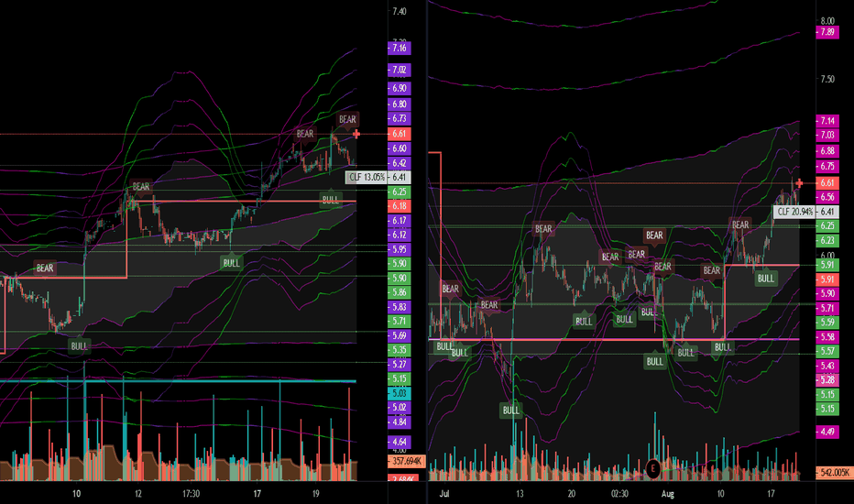Click the 7.14 price label on right chart axis
The image size is (854, 504).
(827, 120)
